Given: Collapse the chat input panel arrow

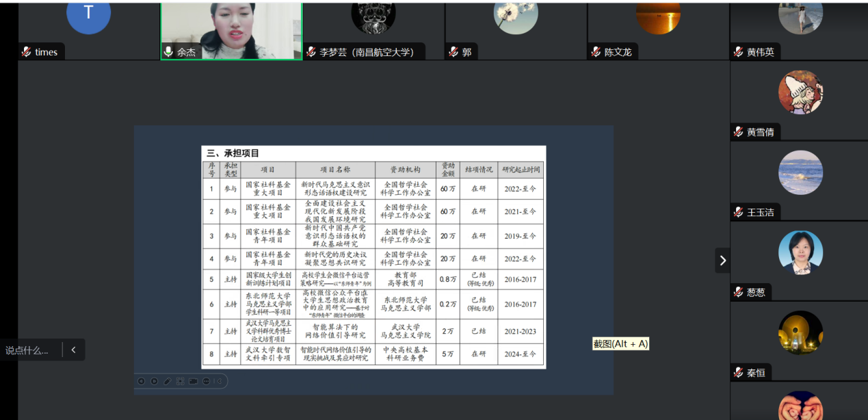Looking at the screenshot, I should (74, 350).
